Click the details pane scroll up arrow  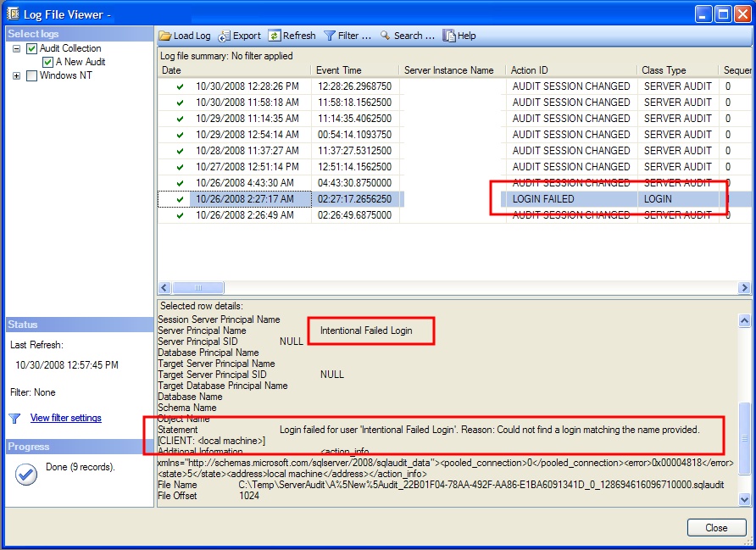(744, 320)
